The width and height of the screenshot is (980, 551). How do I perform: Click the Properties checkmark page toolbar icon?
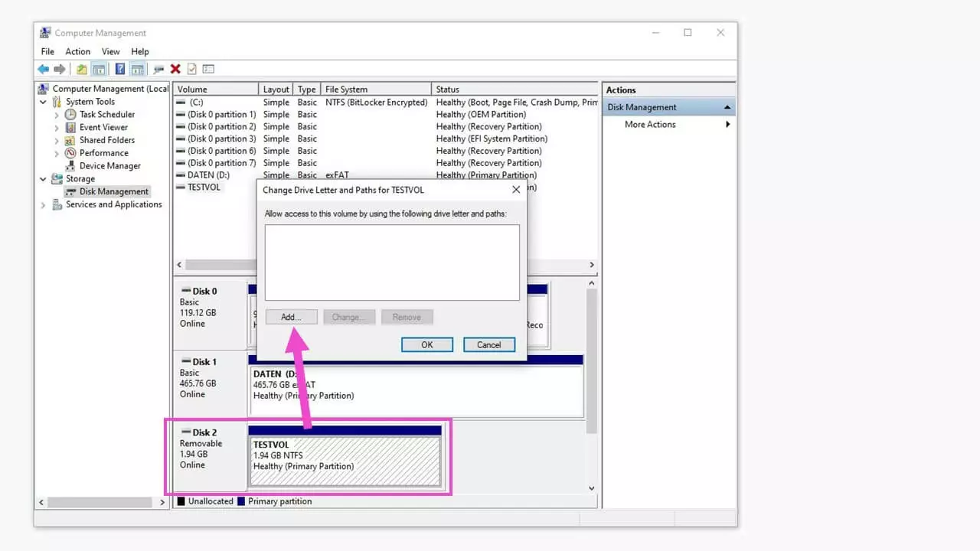tap(191, 70)
